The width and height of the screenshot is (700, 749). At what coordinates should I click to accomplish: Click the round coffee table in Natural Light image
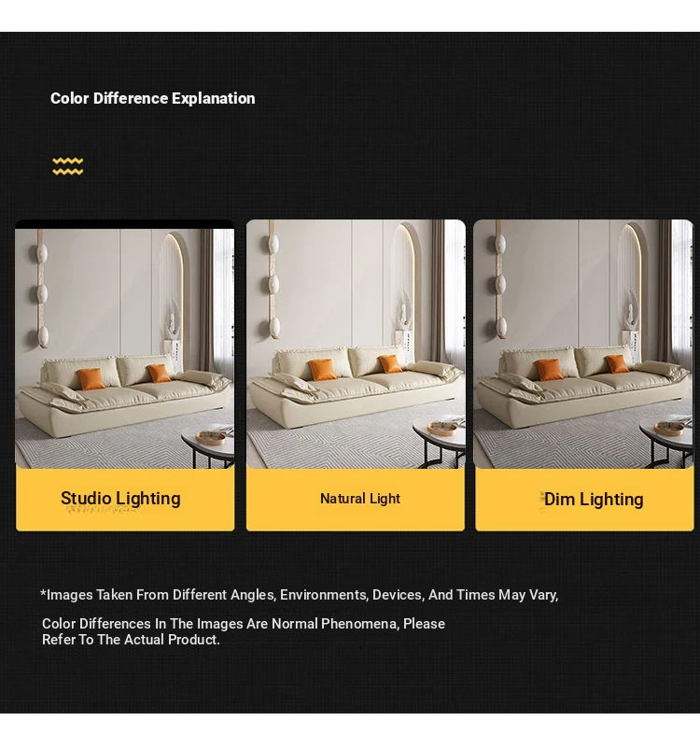(x=440, y=442)
